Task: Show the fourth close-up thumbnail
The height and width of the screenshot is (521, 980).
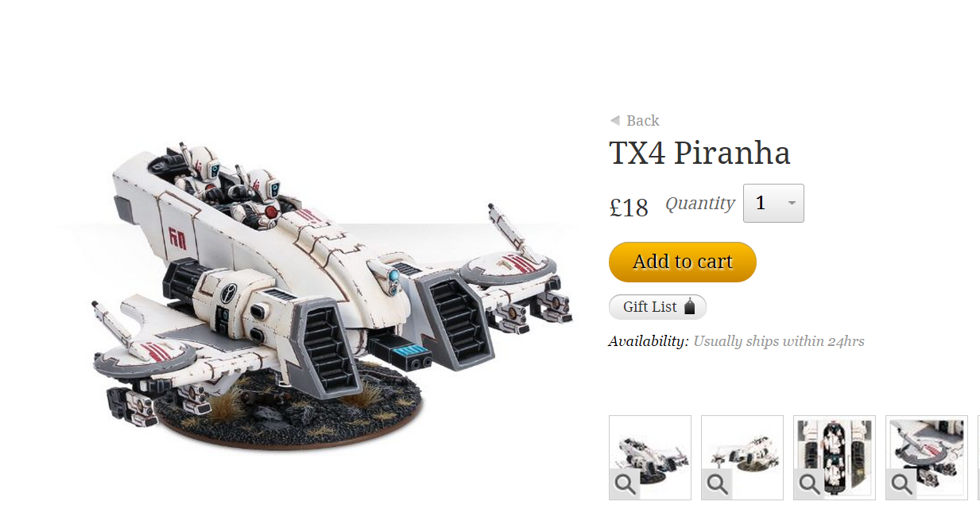Action: [x=927, y=457]
